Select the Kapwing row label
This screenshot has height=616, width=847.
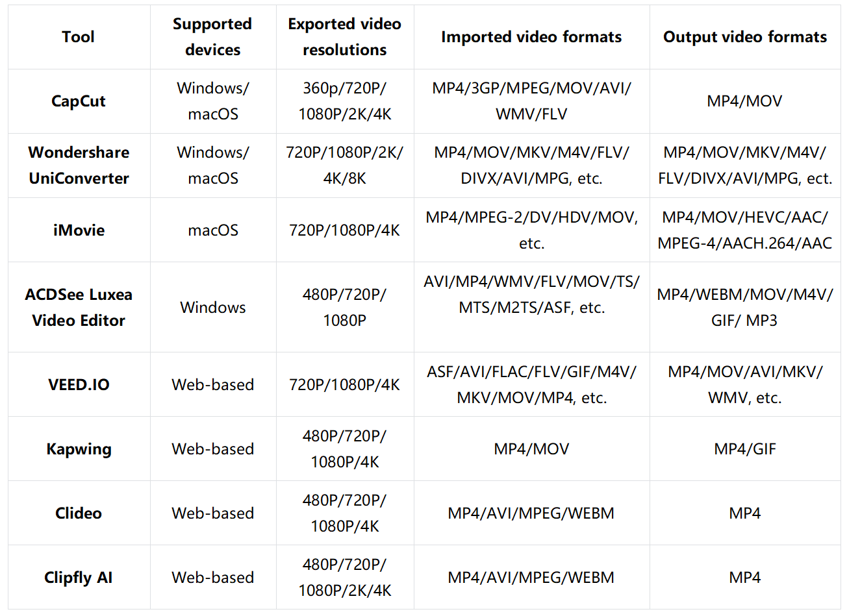tap(79, 449)
